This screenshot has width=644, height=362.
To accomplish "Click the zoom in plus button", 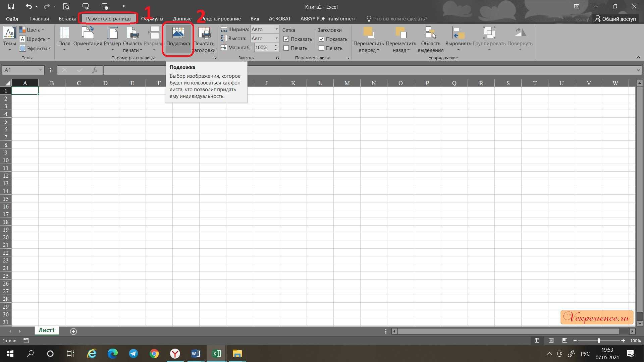I will pos(623,341).
